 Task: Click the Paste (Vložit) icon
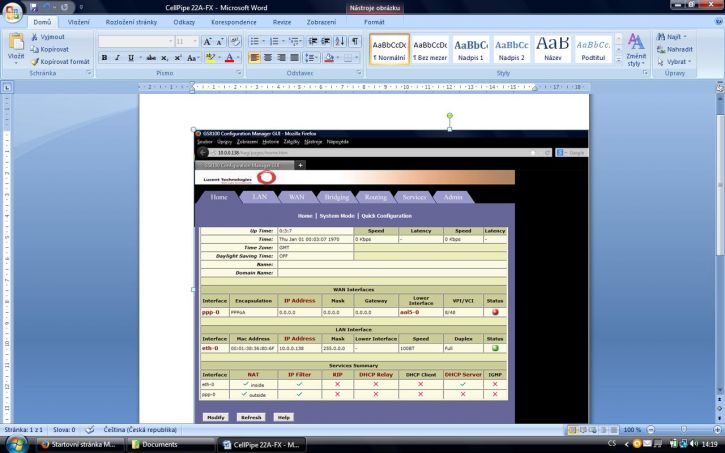pos(16,43)
